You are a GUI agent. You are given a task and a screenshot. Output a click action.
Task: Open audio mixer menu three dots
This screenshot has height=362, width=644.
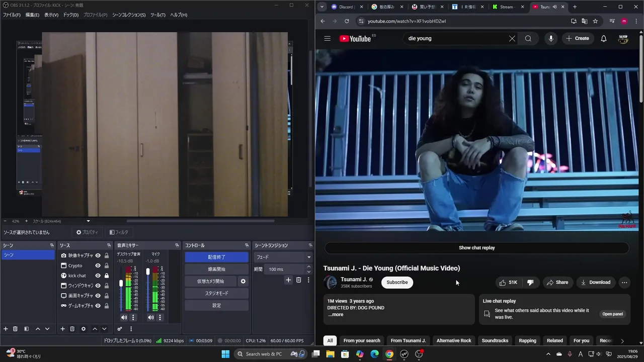coord(131,329)
